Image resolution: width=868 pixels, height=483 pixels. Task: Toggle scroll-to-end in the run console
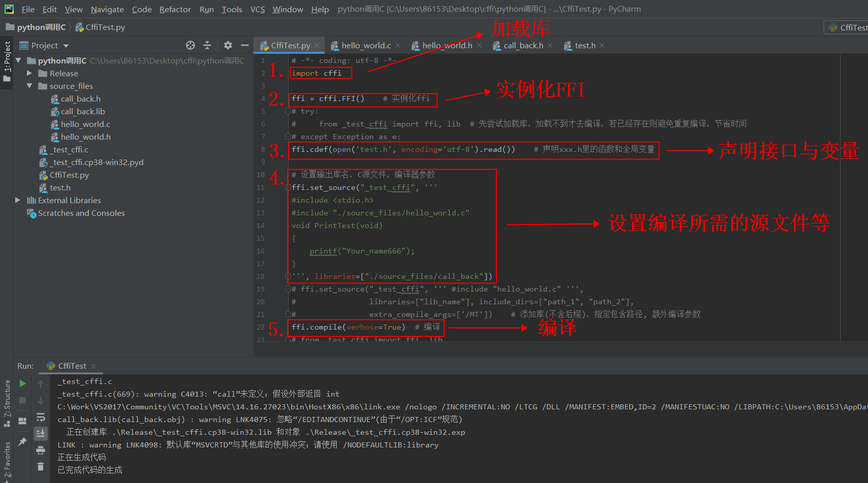click(x=41, y=433)
